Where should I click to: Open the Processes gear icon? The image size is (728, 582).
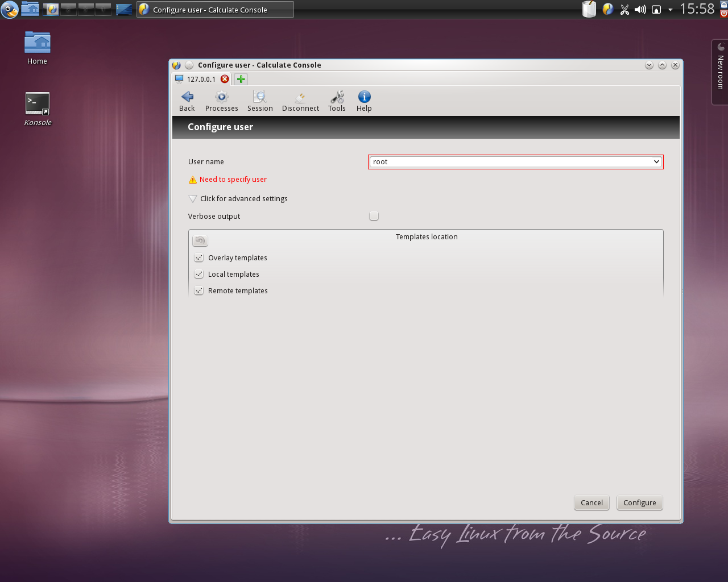point(221,101)
